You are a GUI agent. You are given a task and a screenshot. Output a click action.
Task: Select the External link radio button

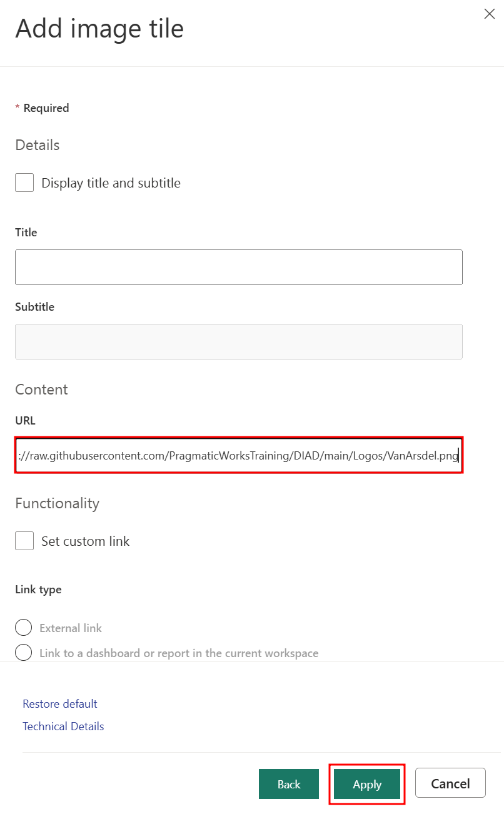point(23,628)
